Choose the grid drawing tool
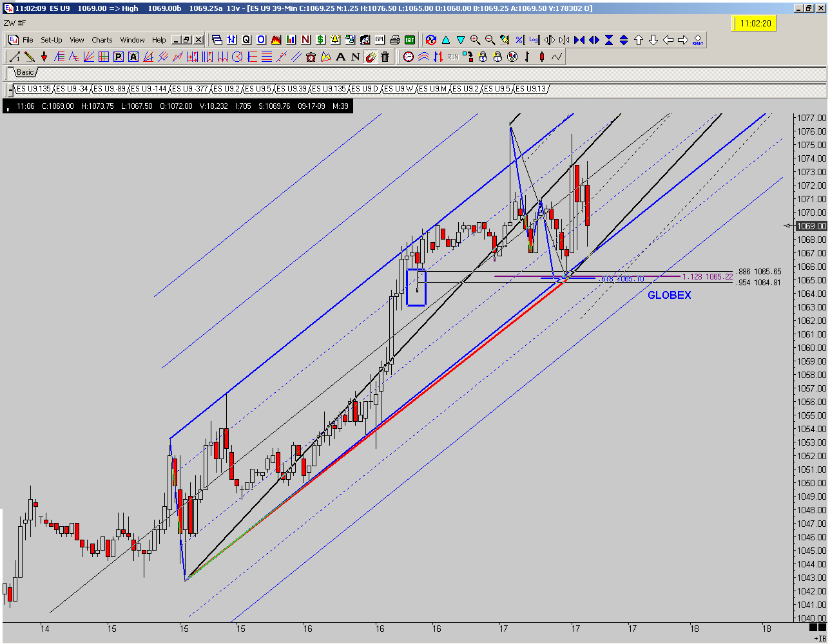Image resolution: width=830 pixels, height=644 pixels. (103, 57)
